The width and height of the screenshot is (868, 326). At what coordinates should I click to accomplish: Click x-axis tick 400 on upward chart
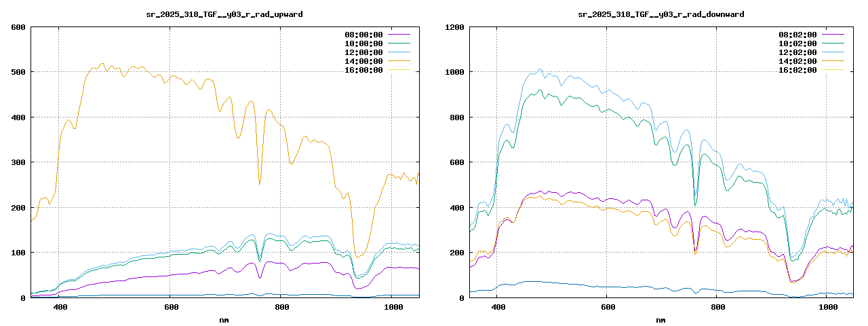60,308
